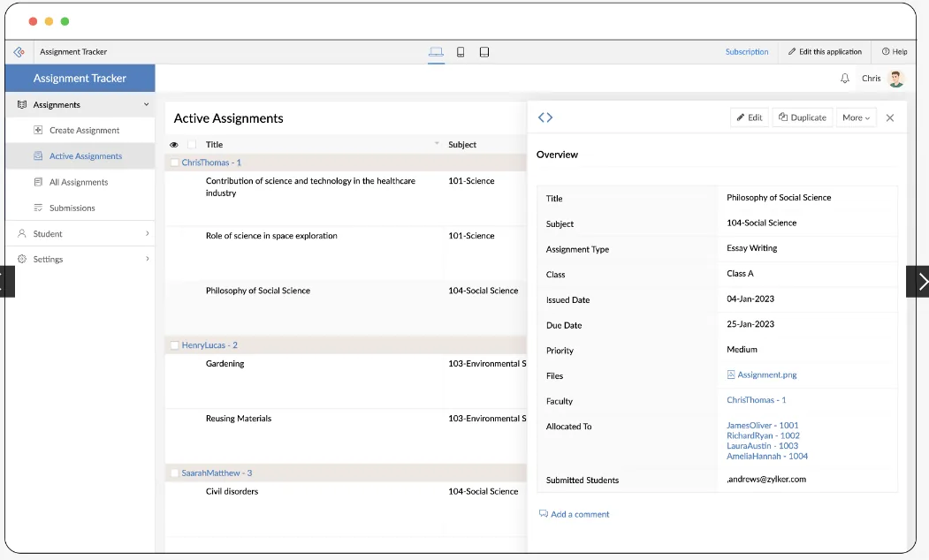Click the All Assignments icon
The image size is (929, 560).
point(38,182)
